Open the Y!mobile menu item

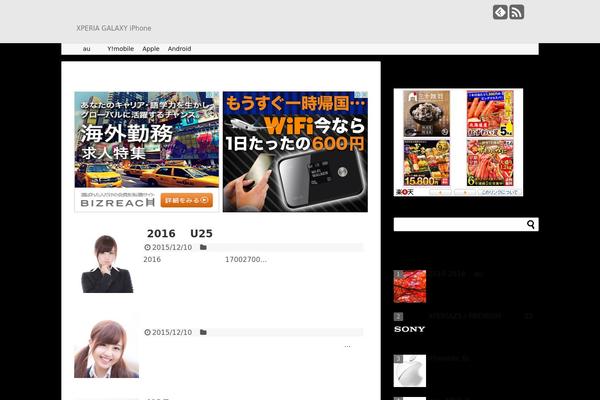[120, 49]
